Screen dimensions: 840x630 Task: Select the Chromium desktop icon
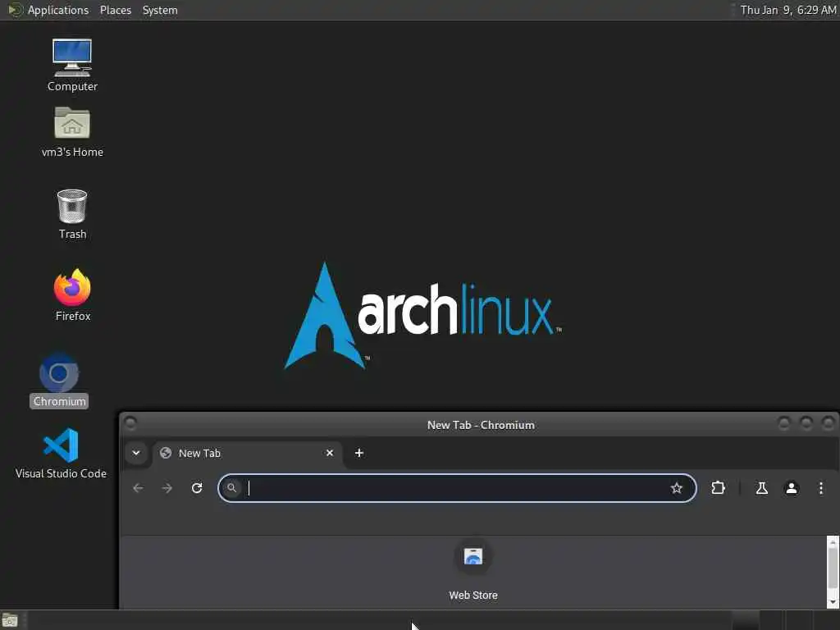(59, 381)
